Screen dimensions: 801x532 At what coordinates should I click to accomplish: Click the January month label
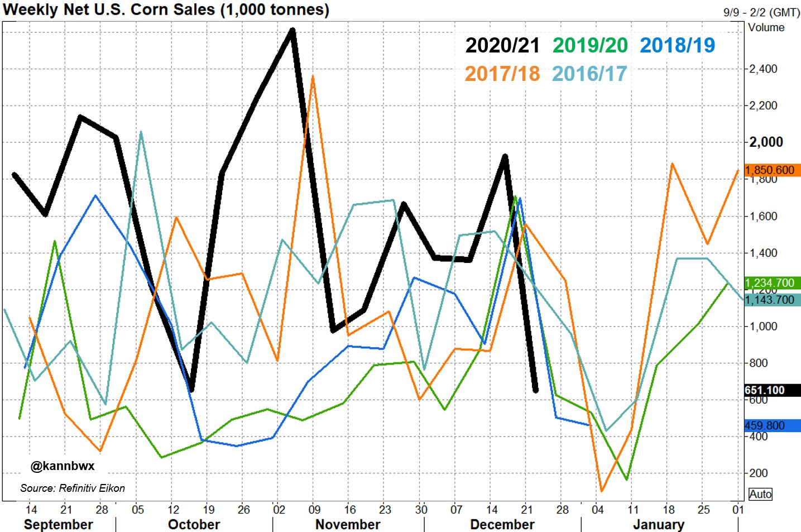point(659,525)
